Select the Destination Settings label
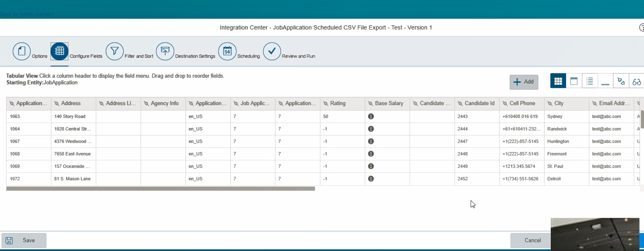This screenshot has width=644, height=251. tap(195, 56)
